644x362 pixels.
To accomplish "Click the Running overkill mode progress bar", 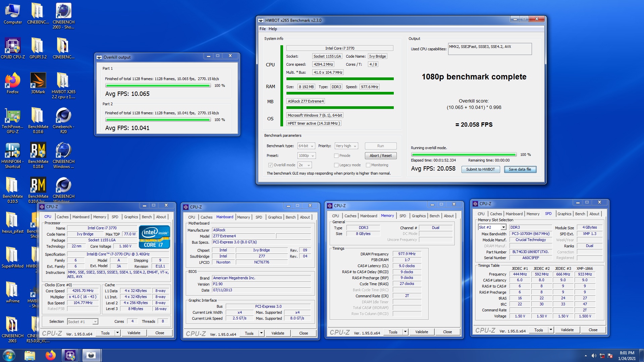I will coord(464,155).
